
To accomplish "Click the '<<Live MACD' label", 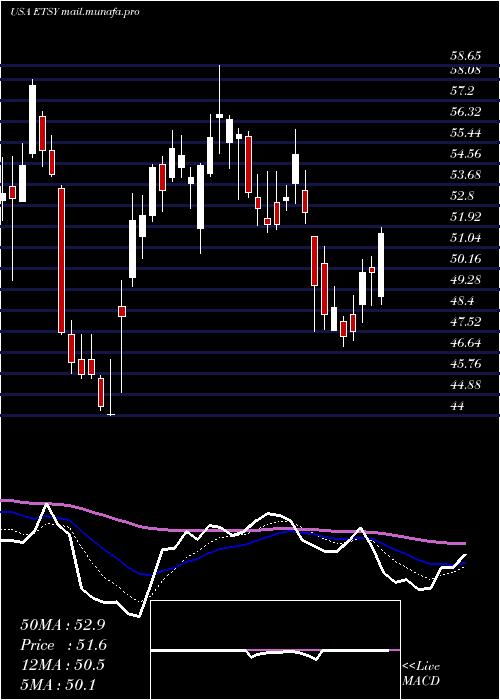I will pyautogui.click(x=421, y=674).
